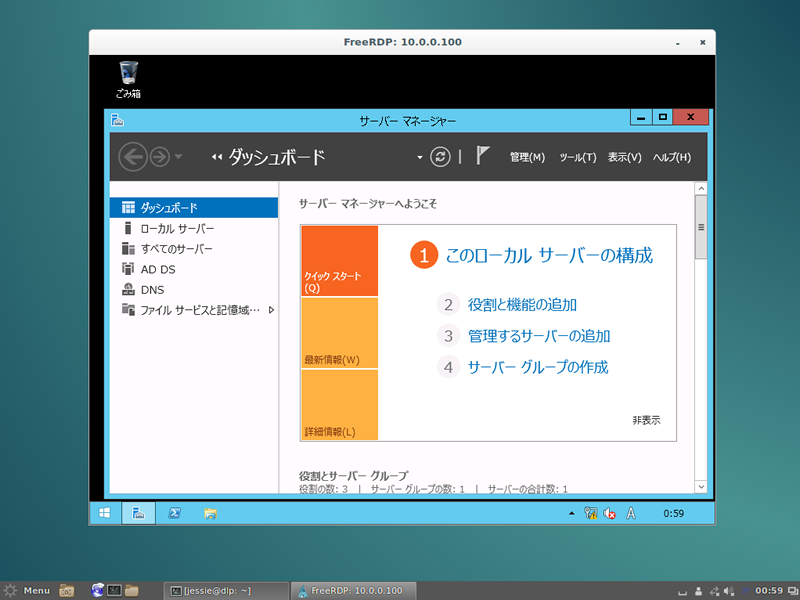800x600 pixels.
Task: Click 管理するサーバーの追加 link
Action: click(539, 336)
